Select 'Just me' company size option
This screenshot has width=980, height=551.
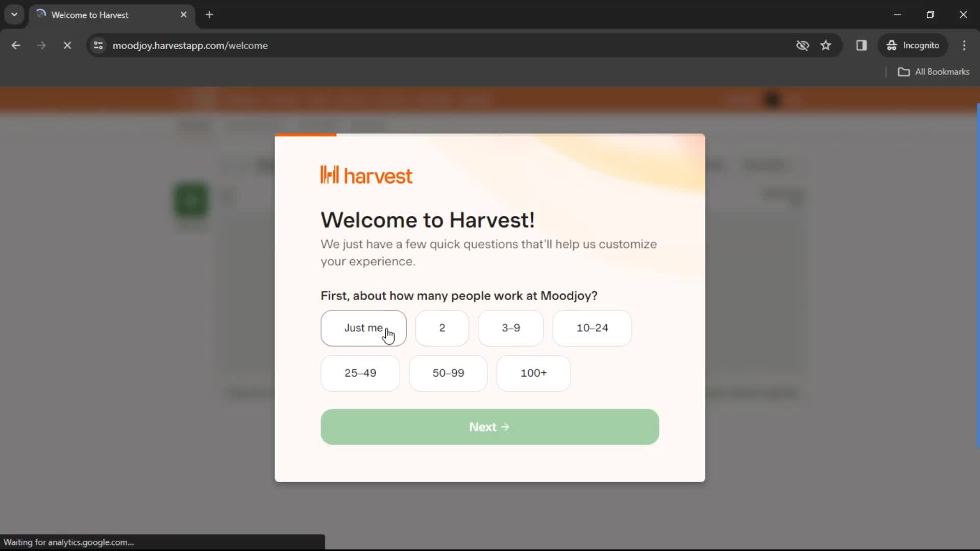363,328
